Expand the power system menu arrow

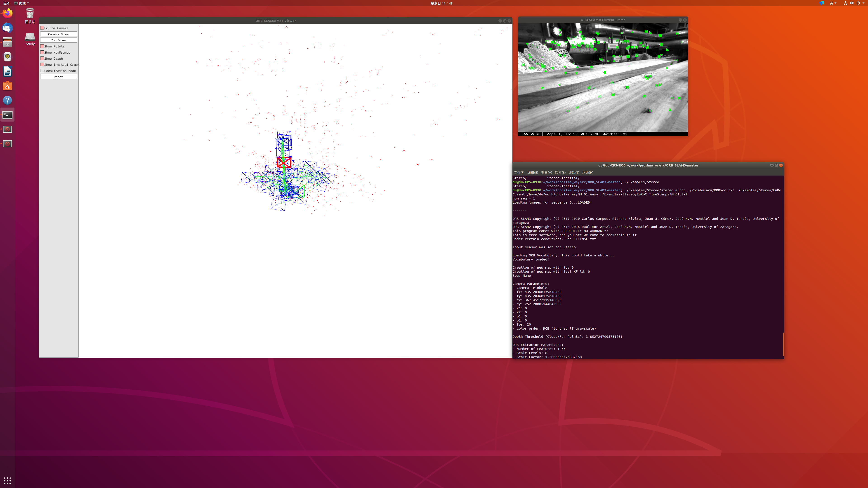pos(863,3)
